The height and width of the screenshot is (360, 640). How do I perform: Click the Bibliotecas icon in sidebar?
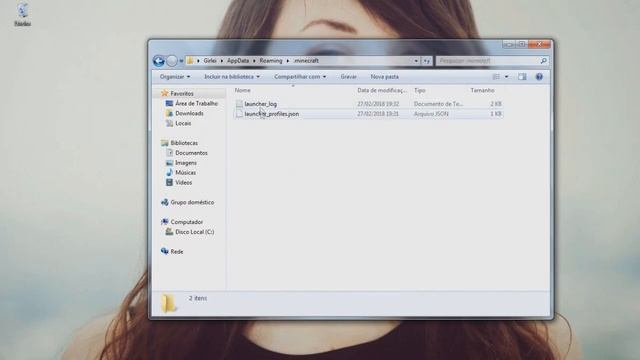[x=164, y=143]
